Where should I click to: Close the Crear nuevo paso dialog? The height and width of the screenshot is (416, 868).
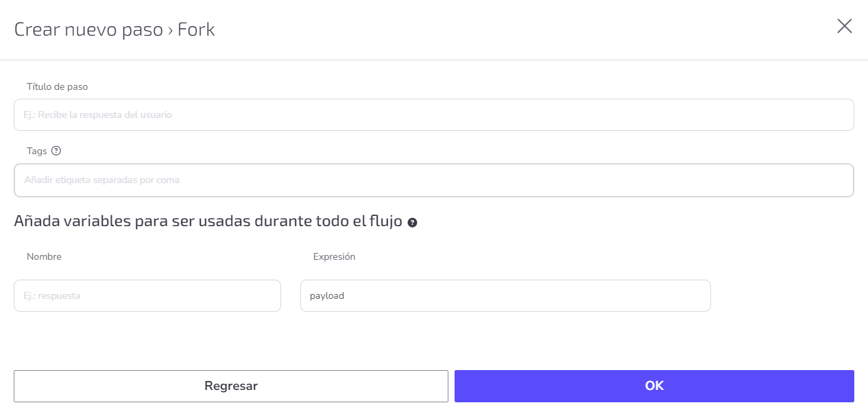coord(845,27)
